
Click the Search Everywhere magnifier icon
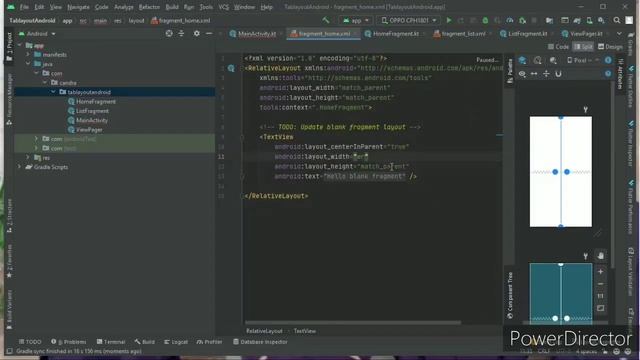617,20
